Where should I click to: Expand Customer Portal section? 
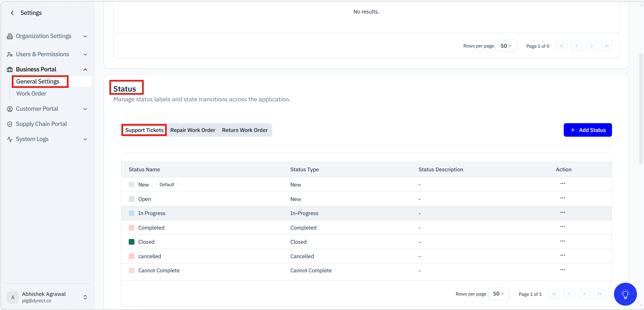tap(85, 109)
